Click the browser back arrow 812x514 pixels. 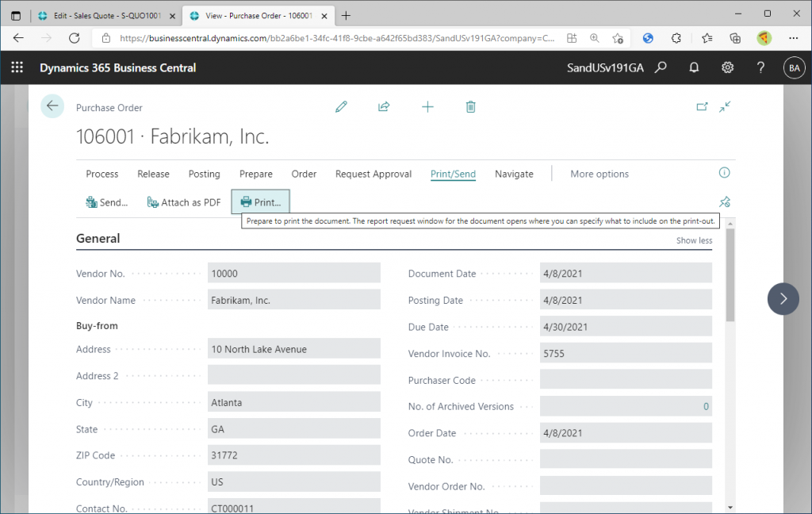tap(18, 38)
